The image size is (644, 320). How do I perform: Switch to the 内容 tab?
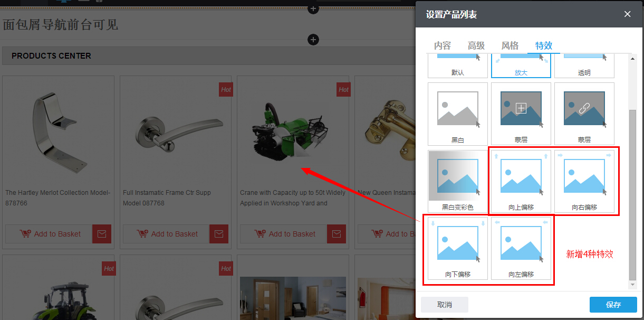(x=443, y=45)
